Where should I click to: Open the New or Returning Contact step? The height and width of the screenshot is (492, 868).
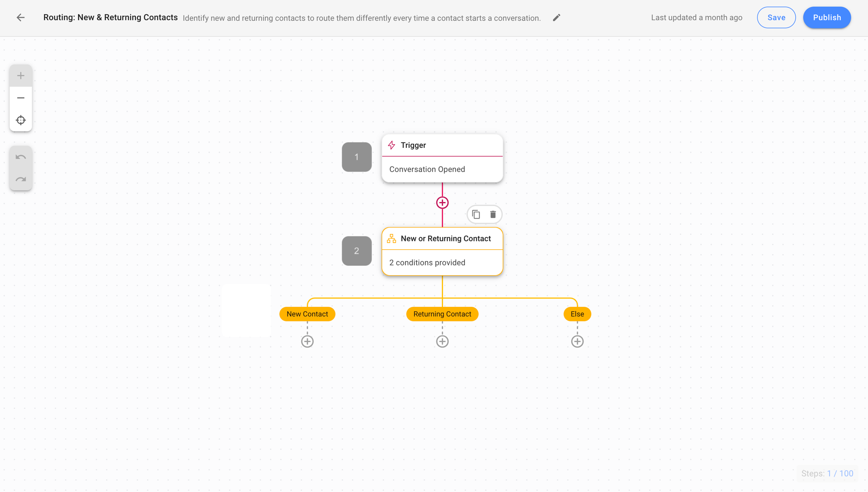442,251
